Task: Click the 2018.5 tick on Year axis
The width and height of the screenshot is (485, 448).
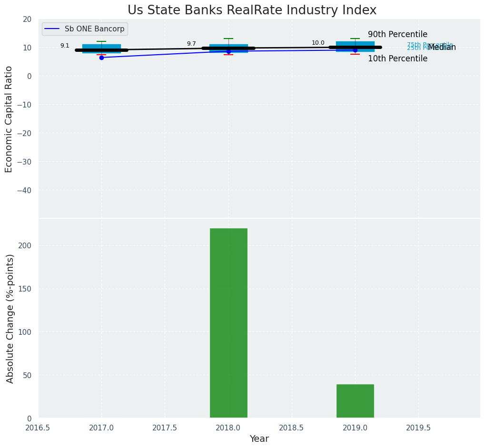Action: tap(291, 428)
